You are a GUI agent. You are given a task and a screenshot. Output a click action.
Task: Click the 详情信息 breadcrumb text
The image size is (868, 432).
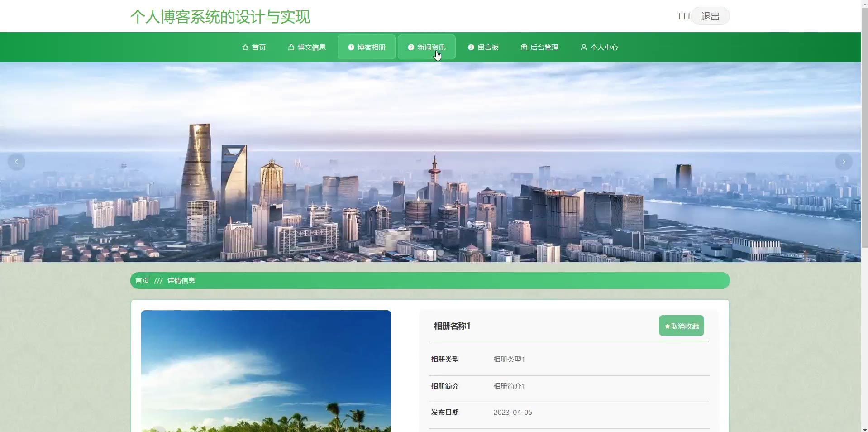tap(181, 281)
